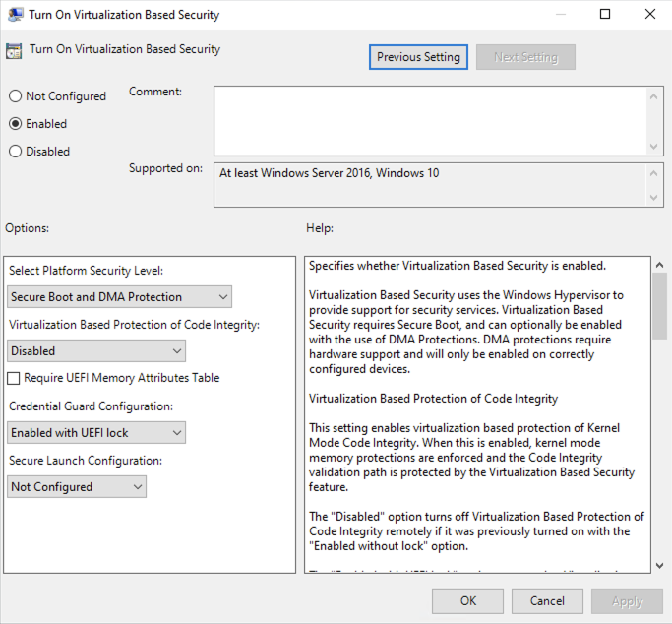Screen dimensions: 672x624
Task: Enable Require UEFI Memory Attributes Table checkbox
Action: (x=14, y=378)
